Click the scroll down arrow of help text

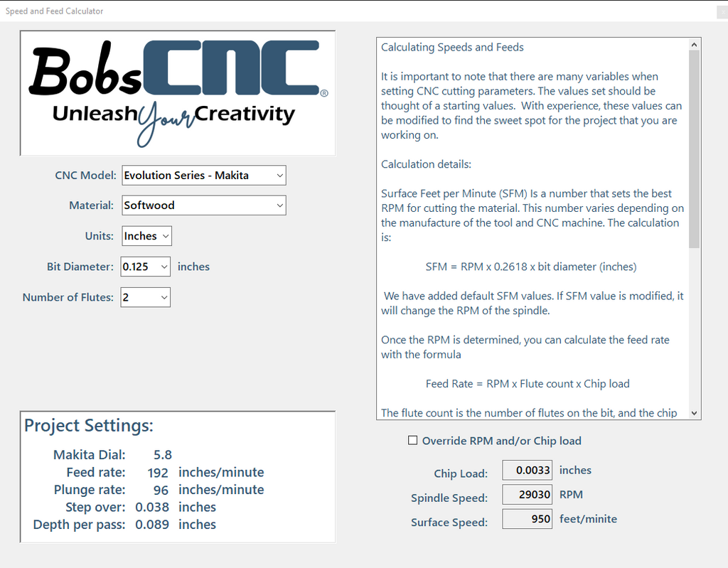(x=694, y=413)
